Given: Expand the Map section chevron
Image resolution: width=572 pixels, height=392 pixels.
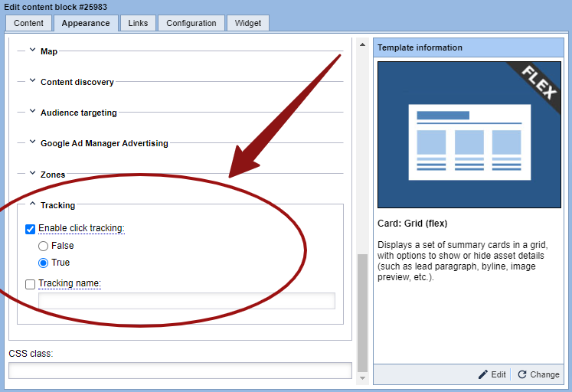Looking at the screenshot, I should 32,50.
